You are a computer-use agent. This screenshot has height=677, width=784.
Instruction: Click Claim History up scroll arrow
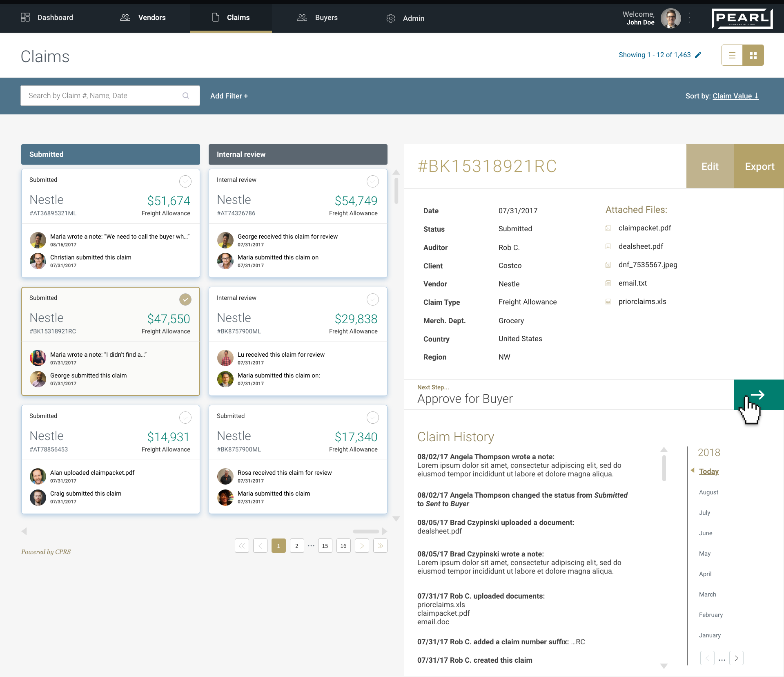click(x=664, y=449)
